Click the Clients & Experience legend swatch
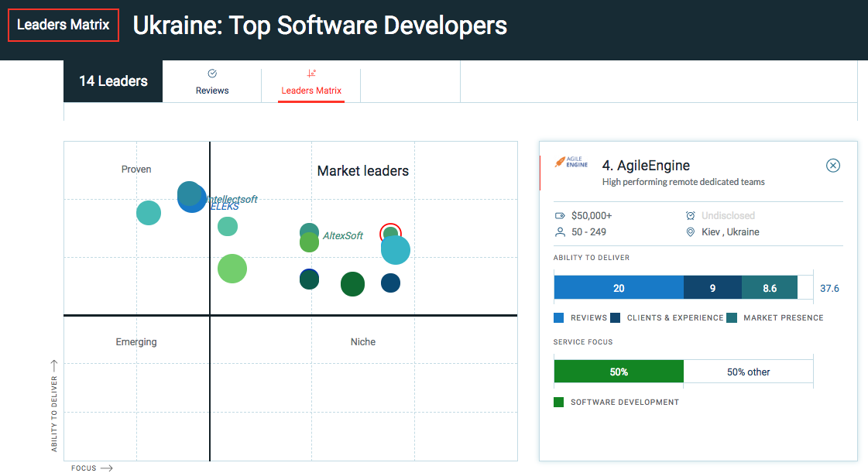 tap(615, 317)
